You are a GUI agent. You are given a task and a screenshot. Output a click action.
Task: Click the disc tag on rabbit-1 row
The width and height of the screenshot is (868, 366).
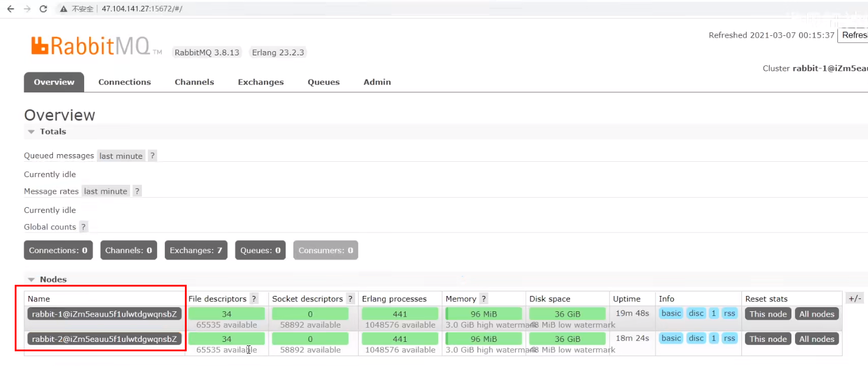tap(696, 314)
